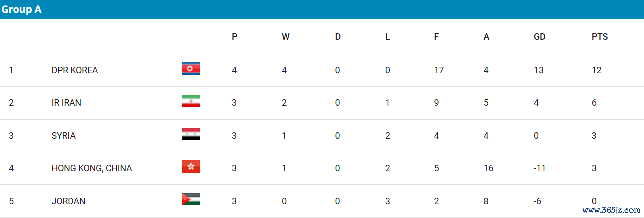
Task: Click the Jordan flag icon
Action: click(x=191, y=199)
